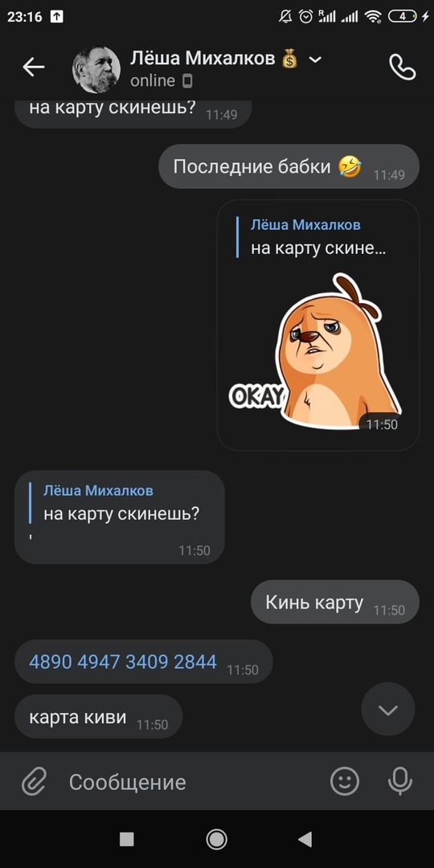This screenshot has height=868, width=434.
Task: Tap the back arrow in the header
Action: click(33, 67)
